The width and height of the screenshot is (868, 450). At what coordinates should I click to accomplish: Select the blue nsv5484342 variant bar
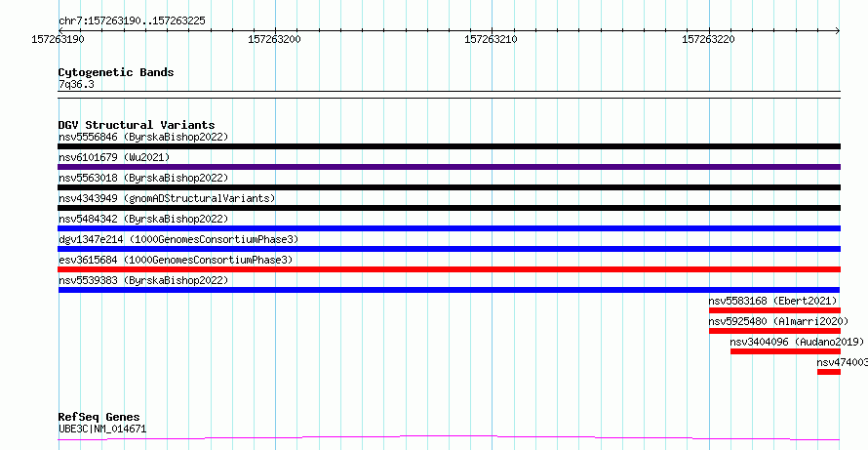450,228
